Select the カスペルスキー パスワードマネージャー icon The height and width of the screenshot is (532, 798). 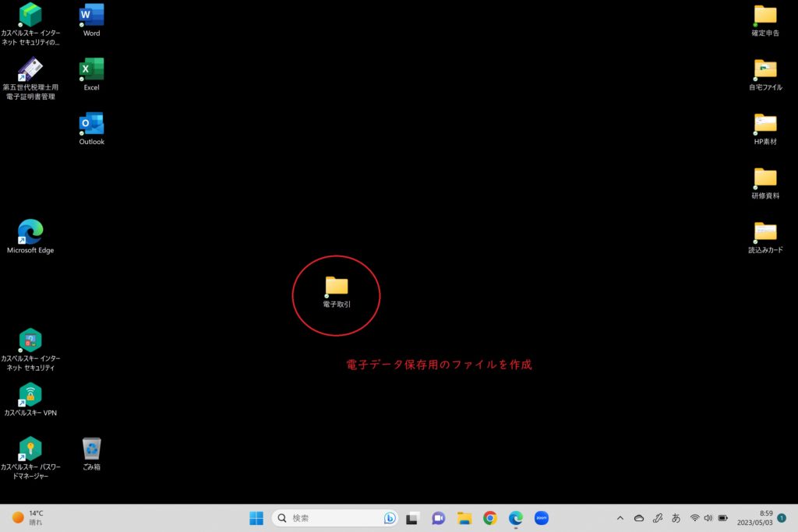tap(30, 449)
